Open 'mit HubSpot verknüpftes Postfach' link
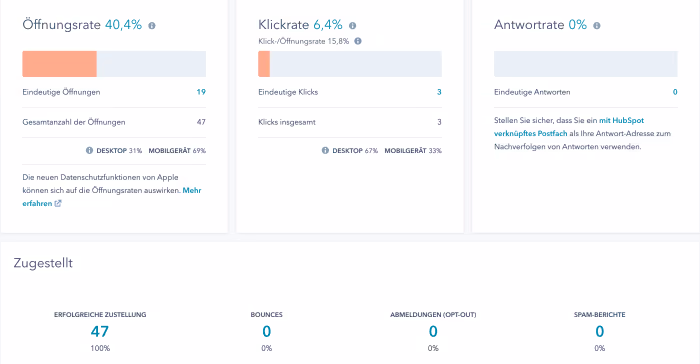 tap(569, 127)
